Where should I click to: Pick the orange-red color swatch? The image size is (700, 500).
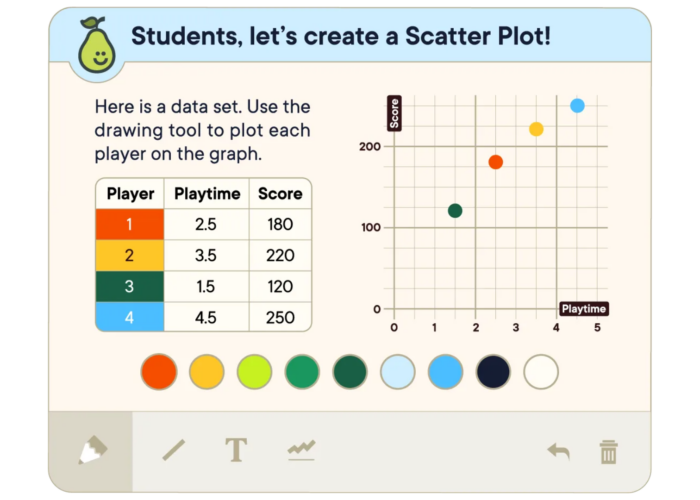pyautogui.click(x=159, y=372)
